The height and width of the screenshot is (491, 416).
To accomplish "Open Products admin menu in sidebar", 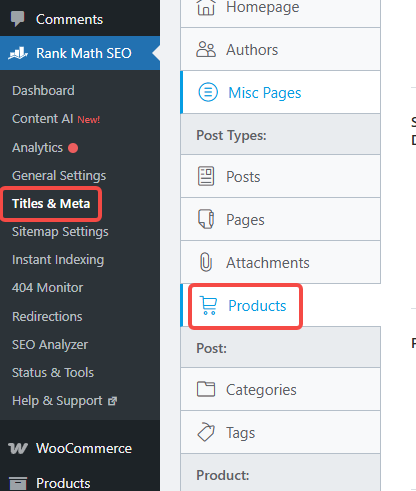I will tap(80, 483).
